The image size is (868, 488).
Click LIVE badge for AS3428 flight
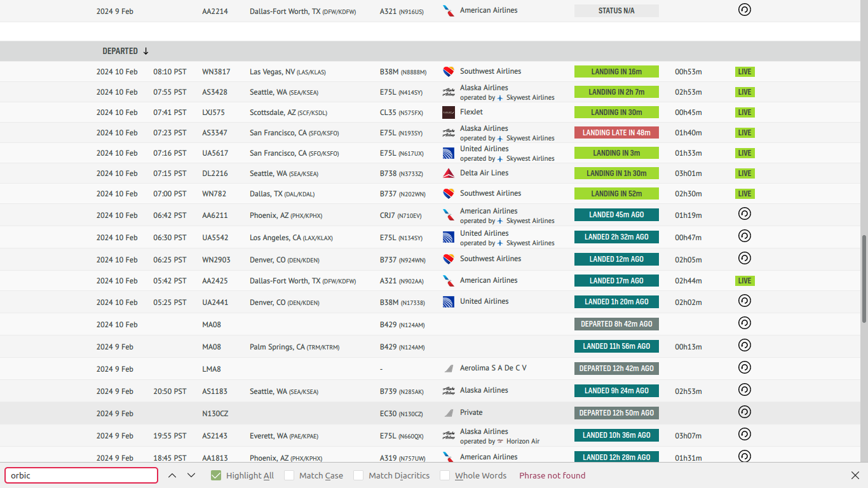pyautogui.click(x=745, y=92)
